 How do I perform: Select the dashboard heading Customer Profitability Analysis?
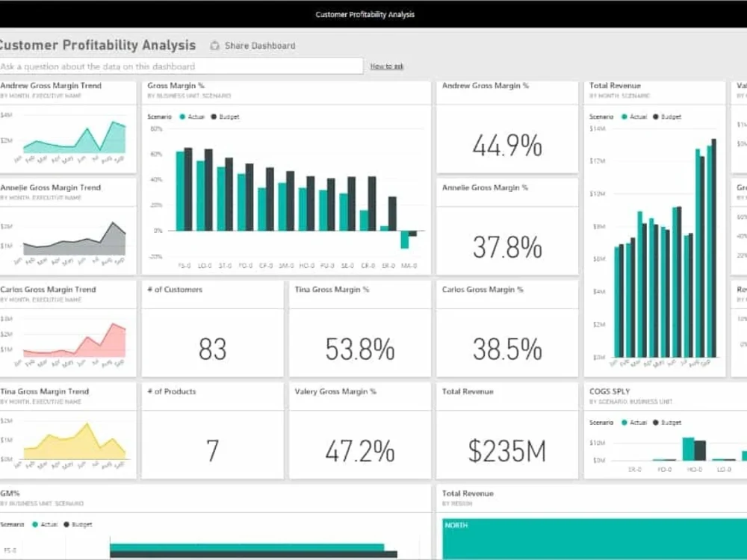click(x=97, y=45)
